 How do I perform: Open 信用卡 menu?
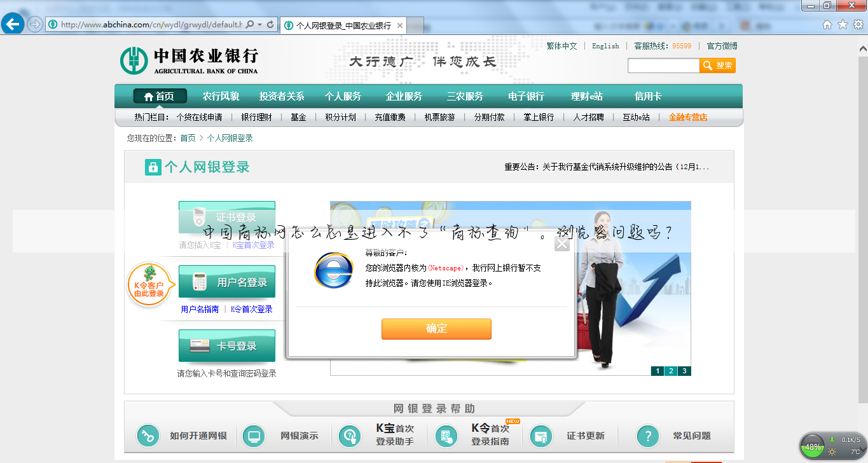coord(648,96)
